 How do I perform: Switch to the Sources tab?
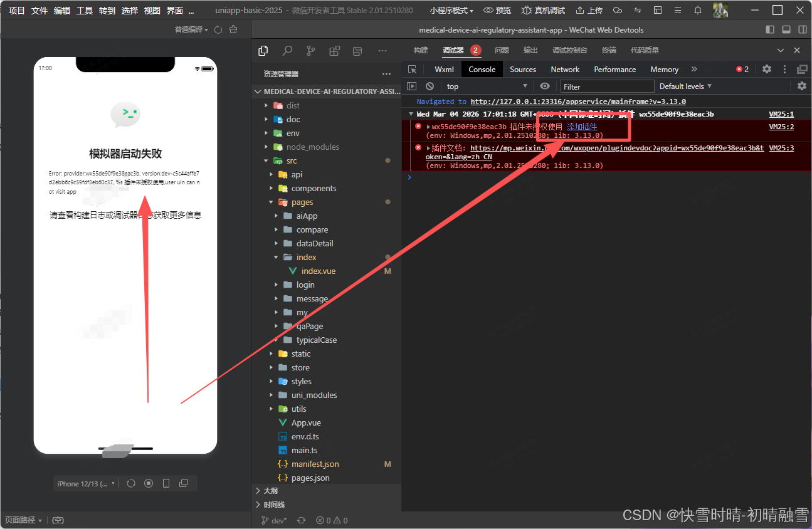coord(523,70)
